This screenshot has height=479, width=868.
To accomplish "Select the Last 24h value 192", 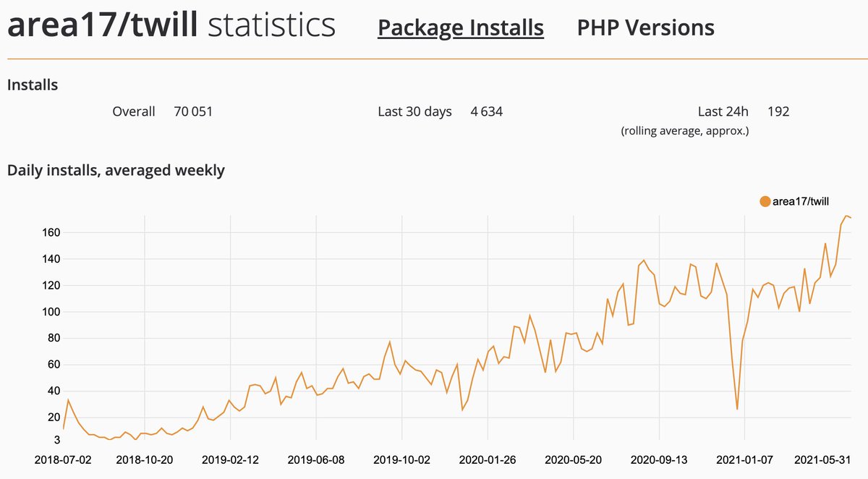I will [778, 111].
